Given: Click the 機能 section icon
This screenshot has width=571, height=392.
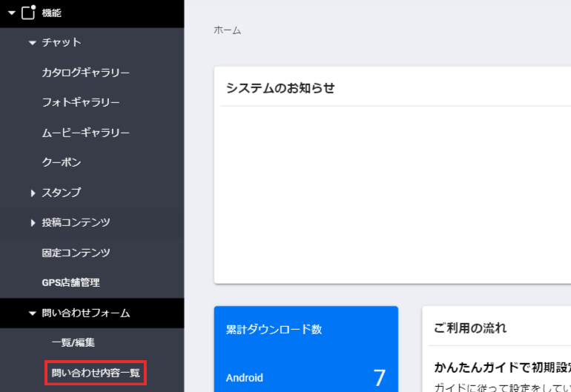Looking at the screenshot, I should 29,12.
